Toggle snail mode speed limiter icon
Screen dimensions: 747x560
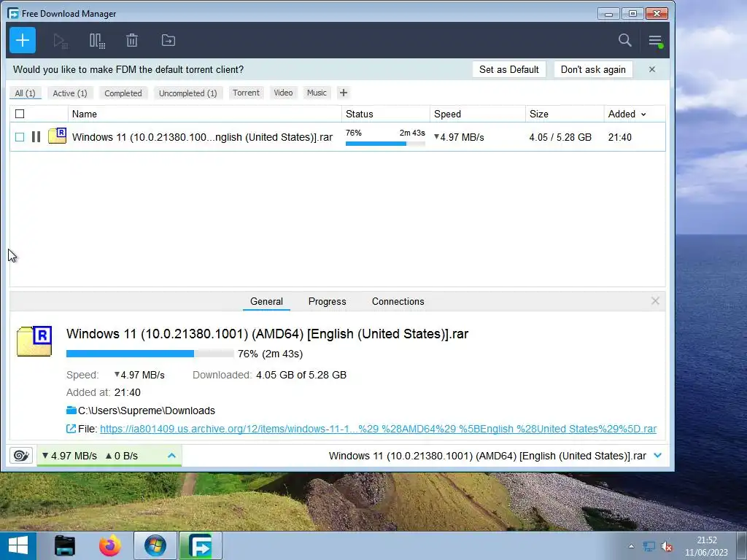pyautogui.click(x=21, y=456)
